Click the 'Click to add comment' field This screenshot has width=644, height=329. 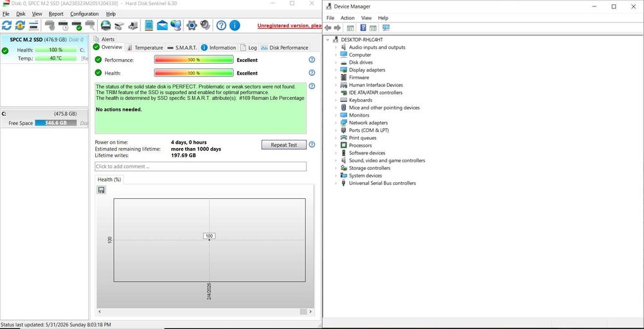(x=200, y=166)
